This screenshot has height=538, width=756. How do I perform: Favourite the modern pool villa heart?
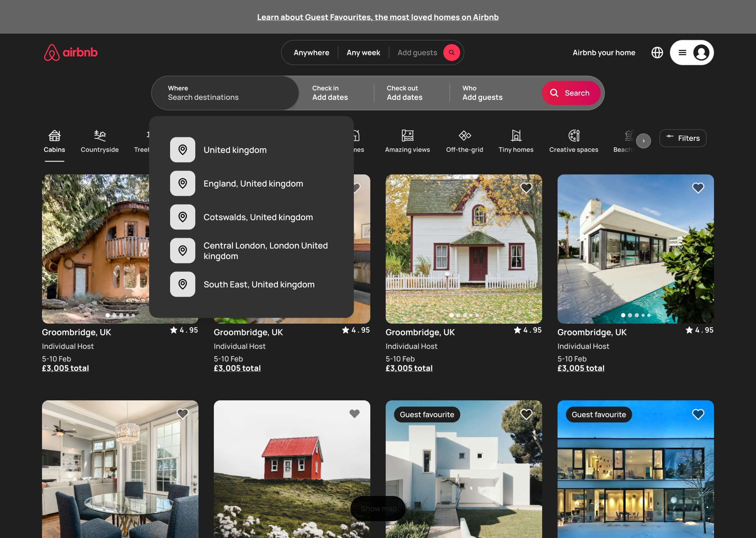point(698,188)
